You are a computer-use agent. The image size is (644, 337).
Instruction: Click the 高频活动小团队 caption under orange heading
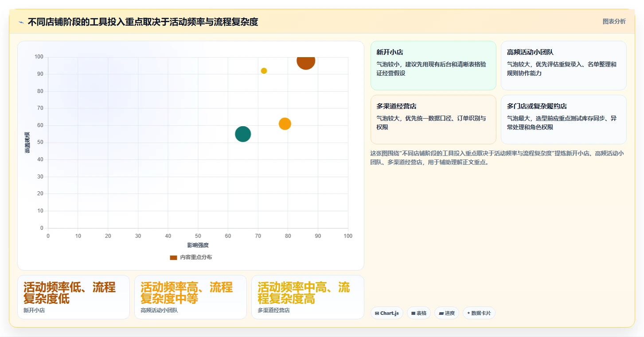click(159, 310)
